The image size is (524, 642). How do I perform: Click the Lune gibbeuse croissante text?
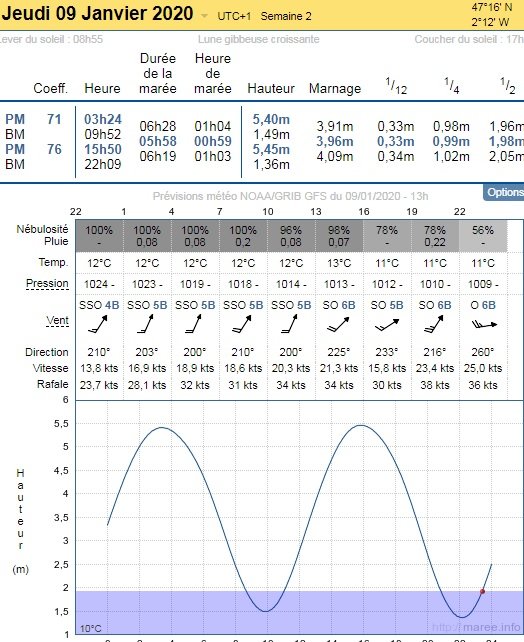pyautogui.click(x=258, y=39)
